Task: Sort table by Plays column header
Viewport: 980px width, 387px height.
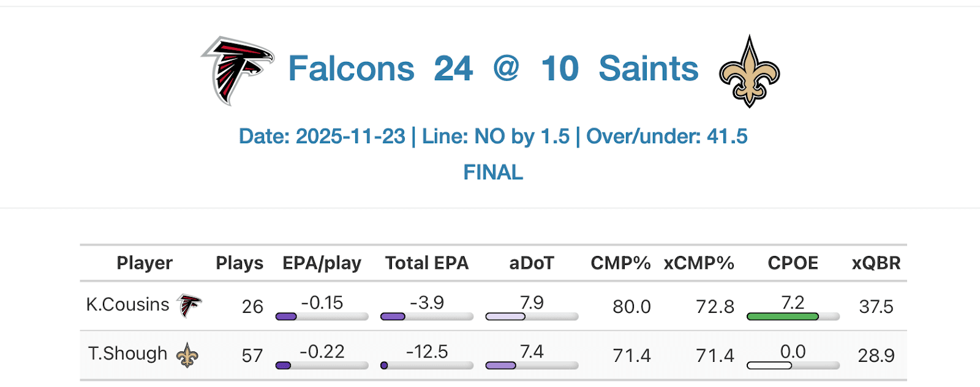Action: tap(239, 263)
